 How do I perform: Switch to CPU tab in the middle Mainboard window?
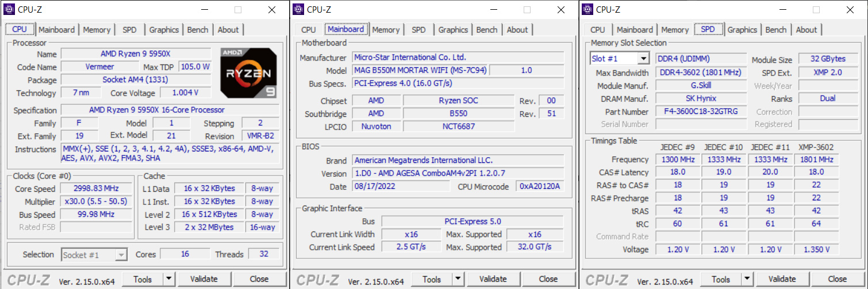[309, 30]
